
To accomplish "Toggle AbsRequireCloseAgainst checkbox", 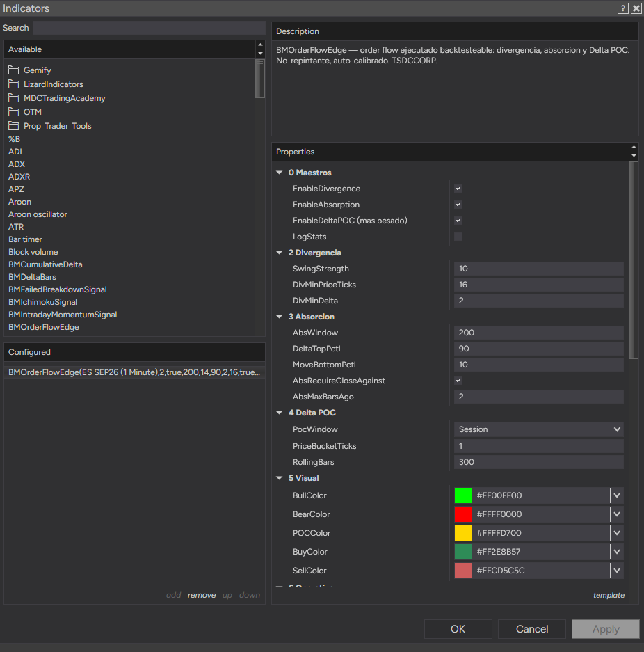I will [458, 381].
